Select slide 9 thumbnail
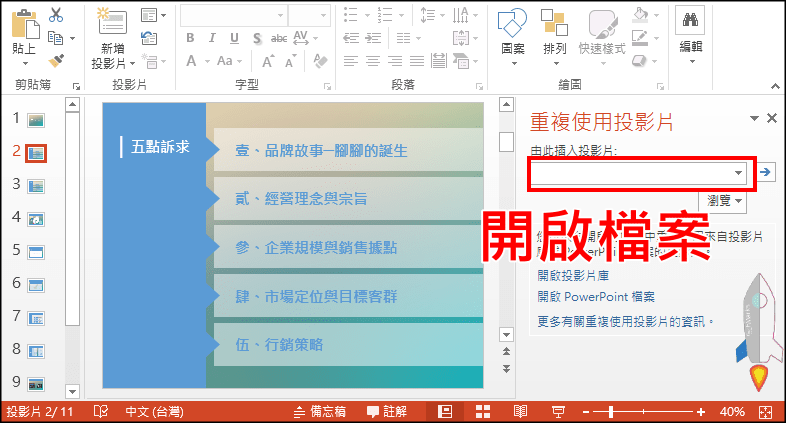Image resolution: width=786 pixels, height=423 pixels. [37, 384]
